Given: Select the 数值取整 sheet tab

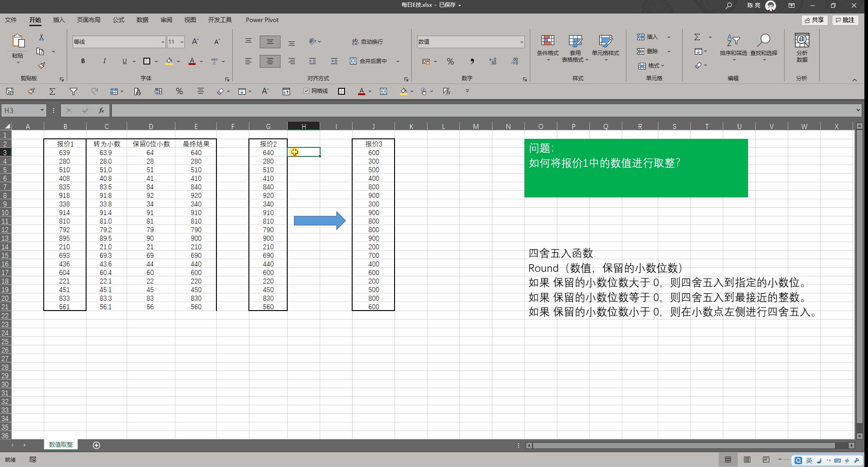Looking at the screenshot, I should (60, 444).
